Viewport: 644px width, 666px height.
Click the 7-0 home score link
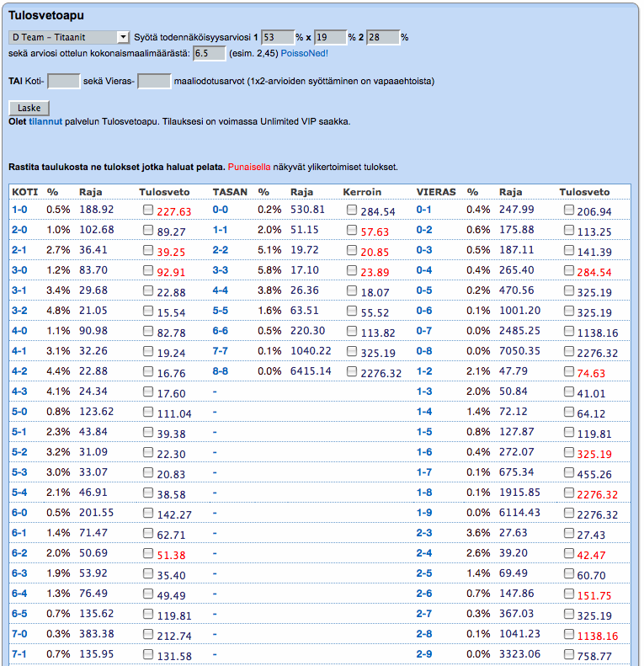[x=19, y=634]
